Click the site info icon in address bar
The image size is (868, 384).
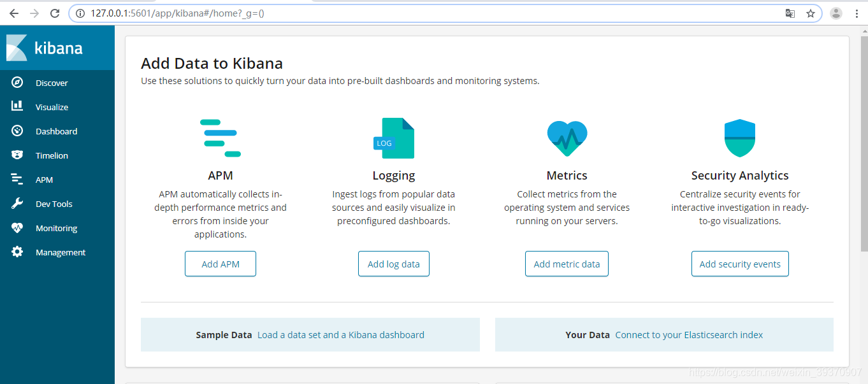(x=80, y=13)
